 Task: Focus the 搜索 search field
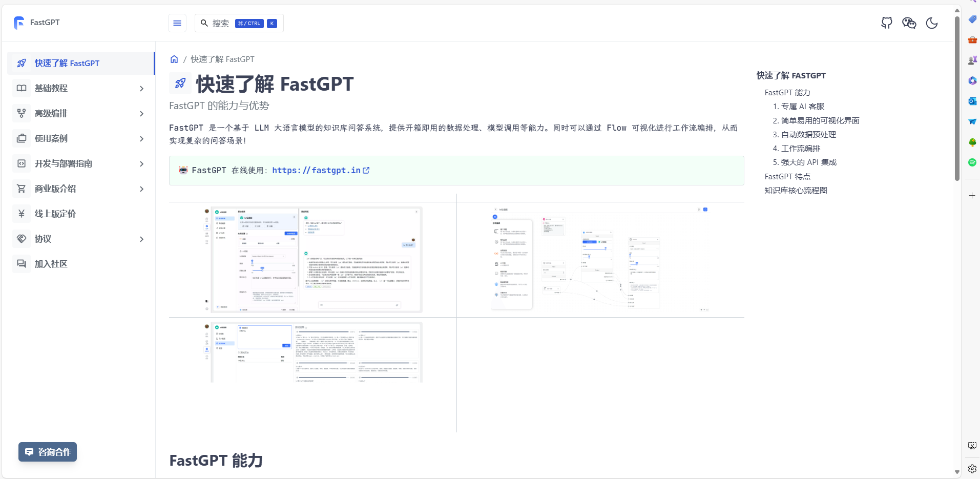click(x=239, y=23)
